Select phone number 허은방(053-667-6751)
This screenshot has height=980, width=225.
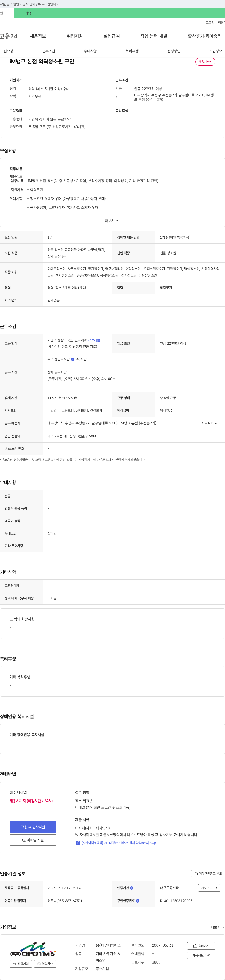pyautogui.click(x=65, y=901)
